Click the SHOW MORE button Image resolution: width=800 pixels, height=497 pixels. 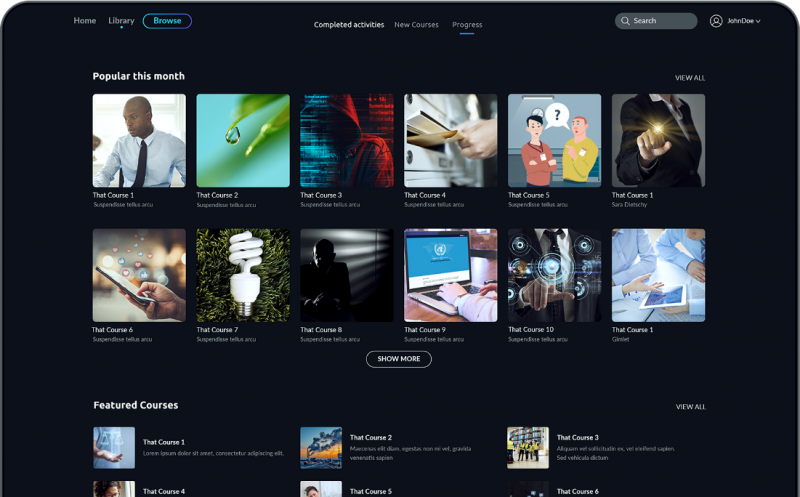coord(398,359)
